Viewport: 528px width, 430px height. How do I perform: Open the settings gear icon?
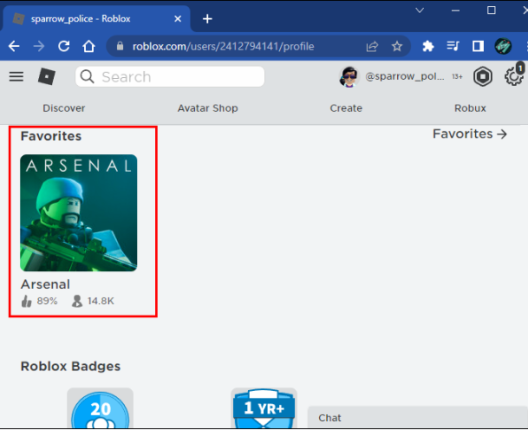pos(514,76)
